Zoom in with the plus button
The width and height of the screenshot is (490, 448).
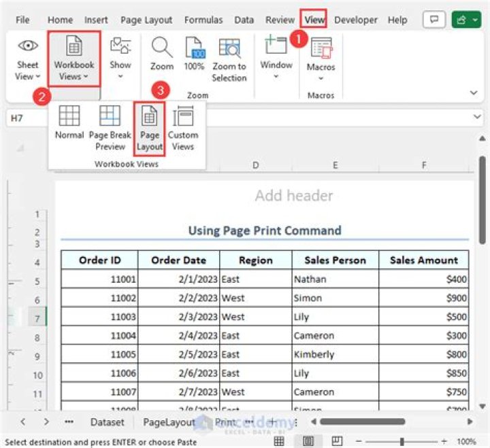coord(444,441)
